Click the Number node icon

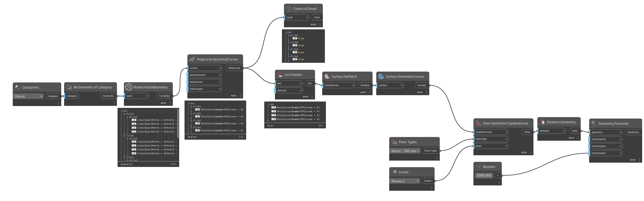478,167
